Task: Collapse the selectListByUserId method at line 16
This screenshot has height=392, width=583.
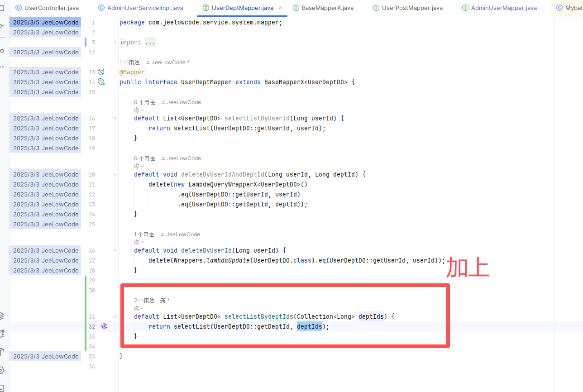Action: [x=115, y=118]
